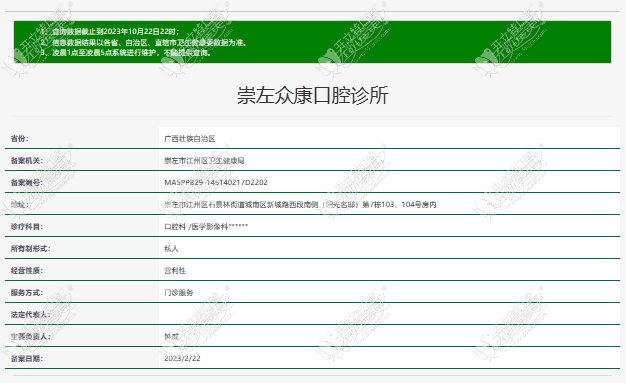Screen dimensions: 626x383
Task: Select the 私人 ownership value
Action: click(x=171, y=248)
